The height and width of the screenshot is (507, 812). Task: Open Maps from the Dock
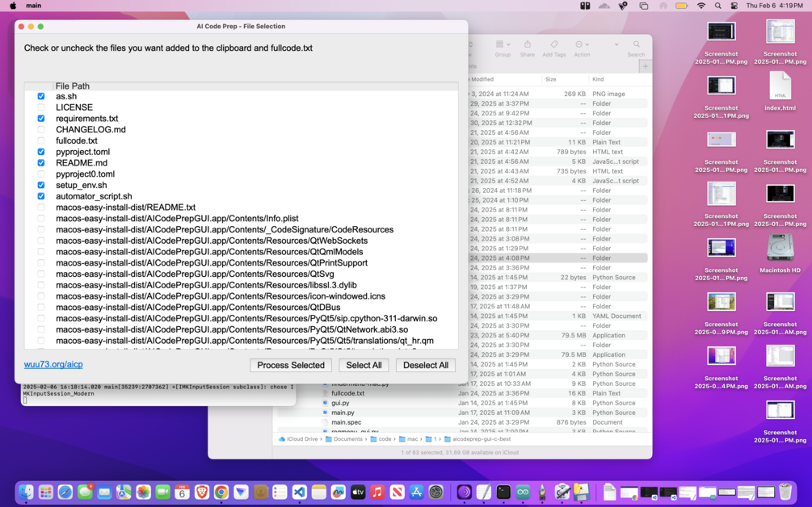[x=124, y=492]
